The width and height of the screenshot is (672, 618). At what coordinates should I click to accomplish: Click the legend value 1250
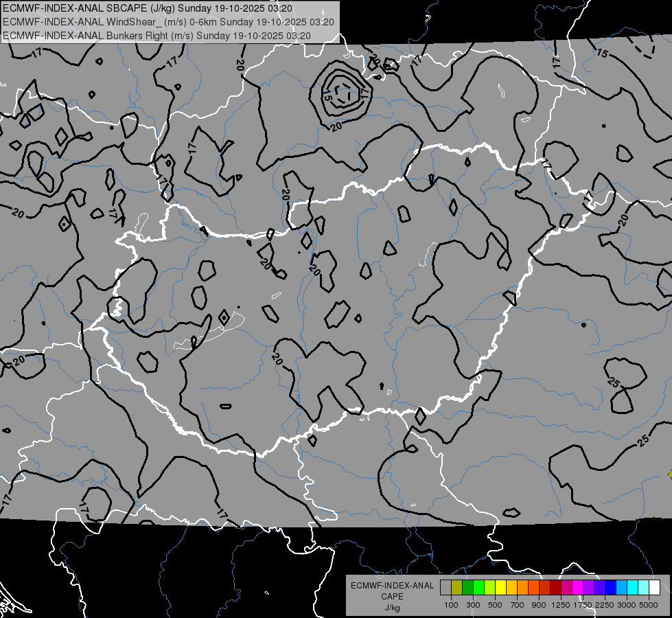point(561,605)
